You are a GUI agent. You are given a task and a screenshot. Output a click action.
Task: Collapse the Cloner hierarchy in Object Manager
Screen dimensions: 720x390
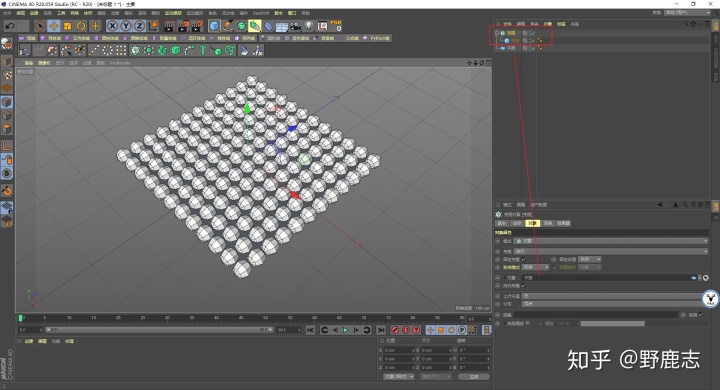pyautogui.click(x=496, y=33)
